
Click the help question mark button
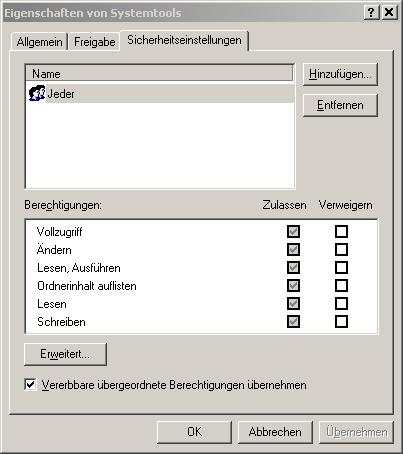371,13
